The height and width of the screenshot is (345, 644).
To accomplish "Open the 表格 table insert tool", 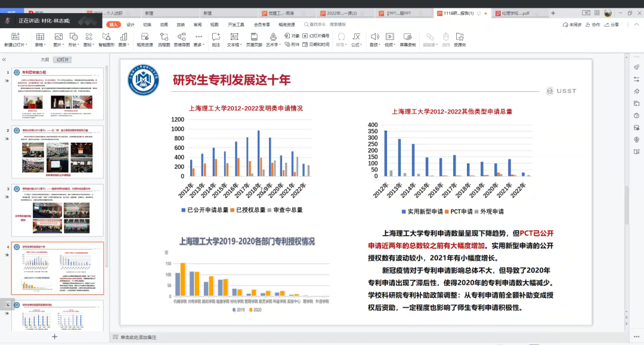I will pos(40,40).
